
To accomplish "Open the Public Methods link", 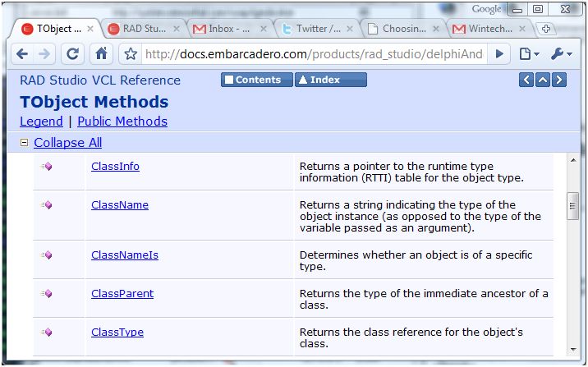I will coord(122,122).
